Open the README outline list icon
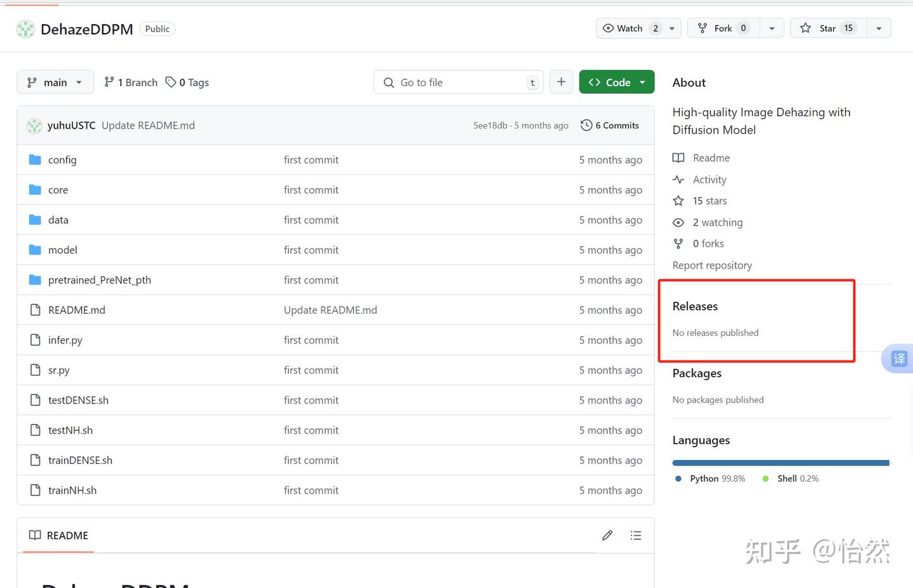This screenshot has height=588, width=913. [636, 535]
